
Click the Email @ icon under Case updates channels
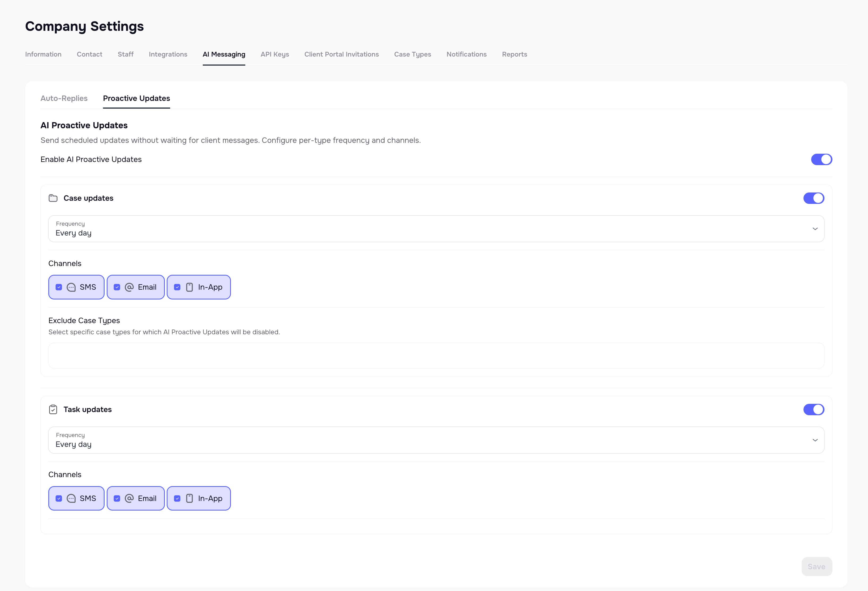130,287
